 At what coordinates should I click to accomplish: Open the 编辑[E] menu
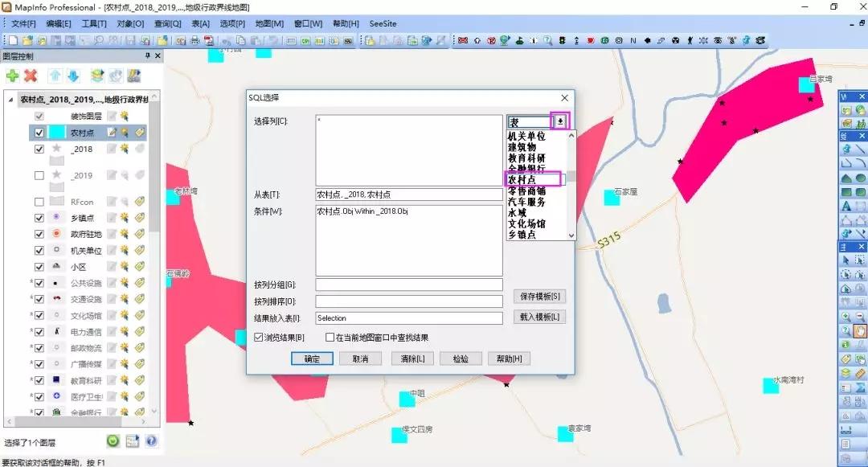tap(59, 24)
